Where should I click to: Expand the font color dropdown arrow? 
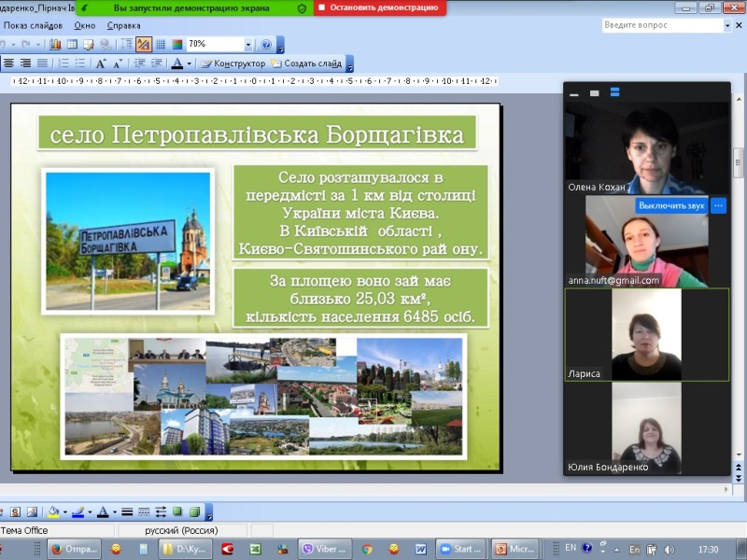click(190, 63)
